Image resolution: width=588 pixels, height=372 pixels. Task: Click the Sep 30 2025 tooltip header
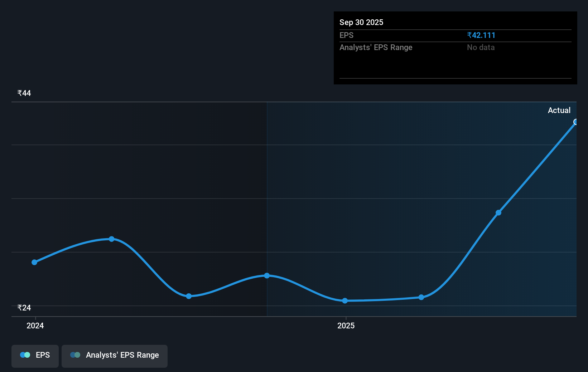tap(361, 22)
